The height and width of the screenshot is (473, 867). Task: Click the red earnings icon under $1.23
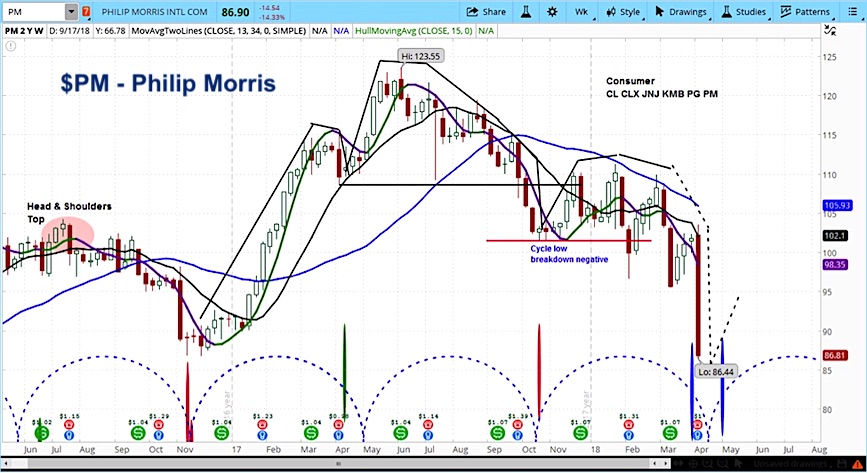click(x=262, y=424)
